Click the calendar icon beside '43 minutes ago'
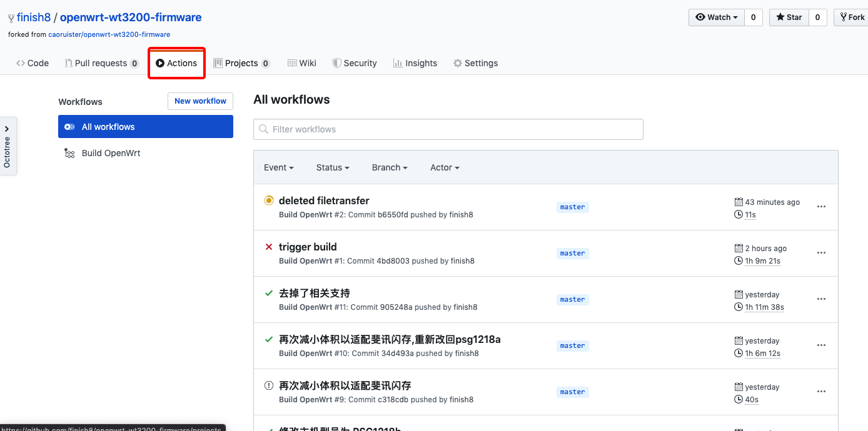The width and height of the screenshot is (868, 431). [x=739, y=202]
